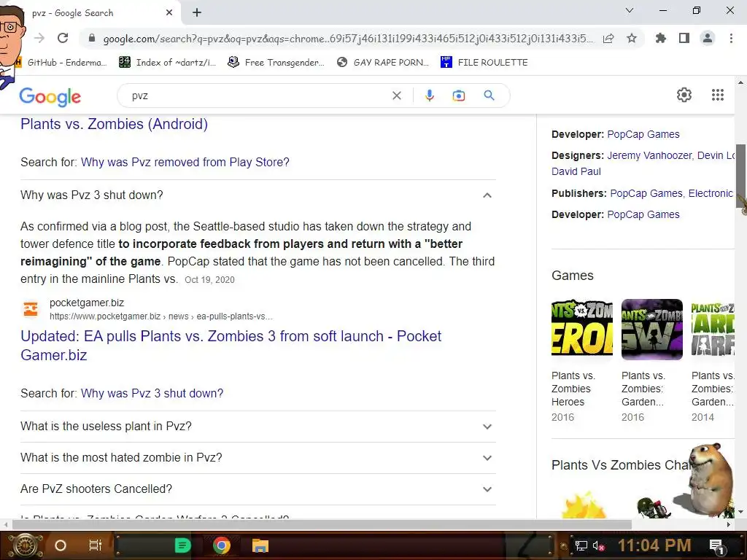Go to Google homepage via logo

point(50,97)
